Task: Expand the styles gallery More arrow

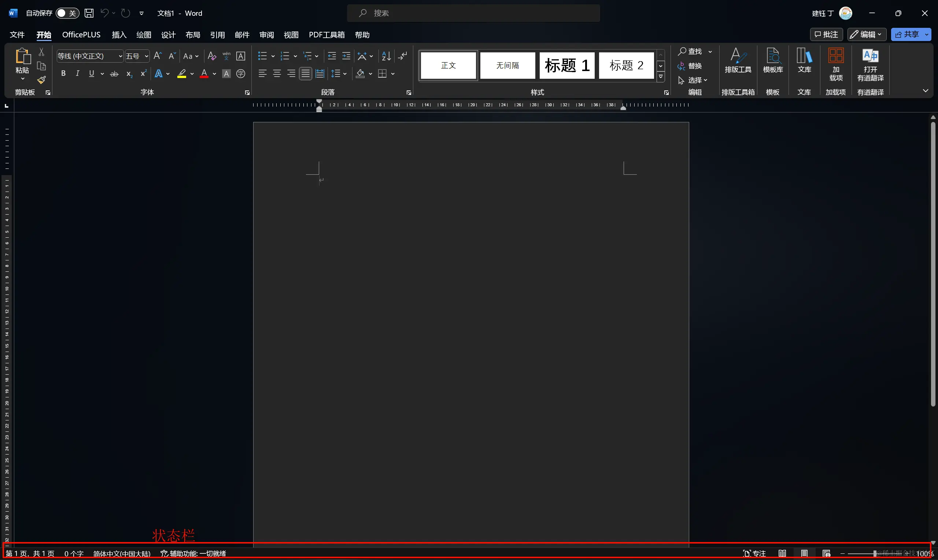Action: pos(661,77)
